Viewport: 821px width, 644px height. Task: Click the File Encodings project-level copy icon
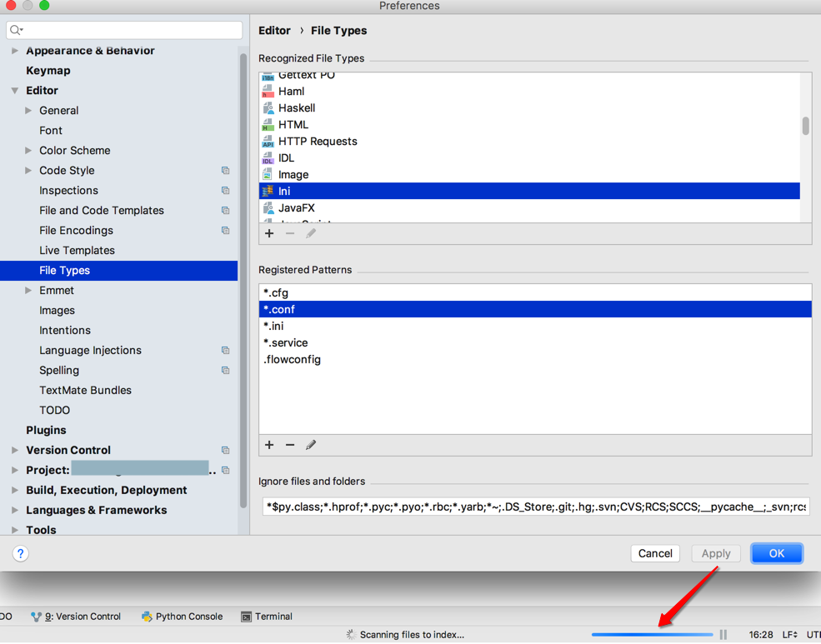[226, 231]
